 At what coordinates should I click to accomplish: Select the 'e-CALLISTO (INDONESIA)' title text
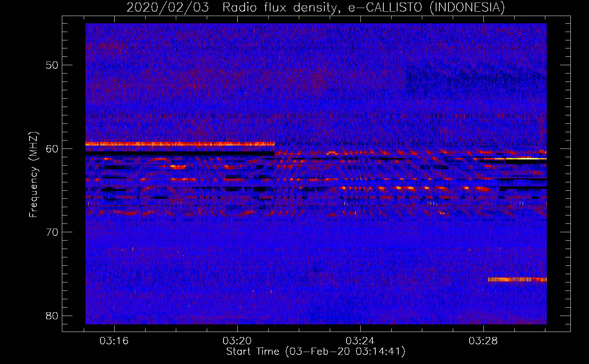pos(426,8)
